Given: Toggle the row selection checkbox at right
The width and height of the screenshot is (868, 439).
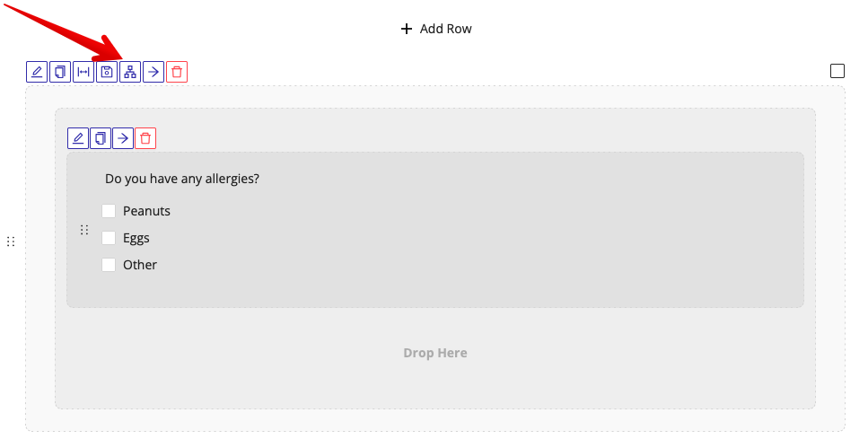Looking at the screenshot, I should tap(837, 71).
